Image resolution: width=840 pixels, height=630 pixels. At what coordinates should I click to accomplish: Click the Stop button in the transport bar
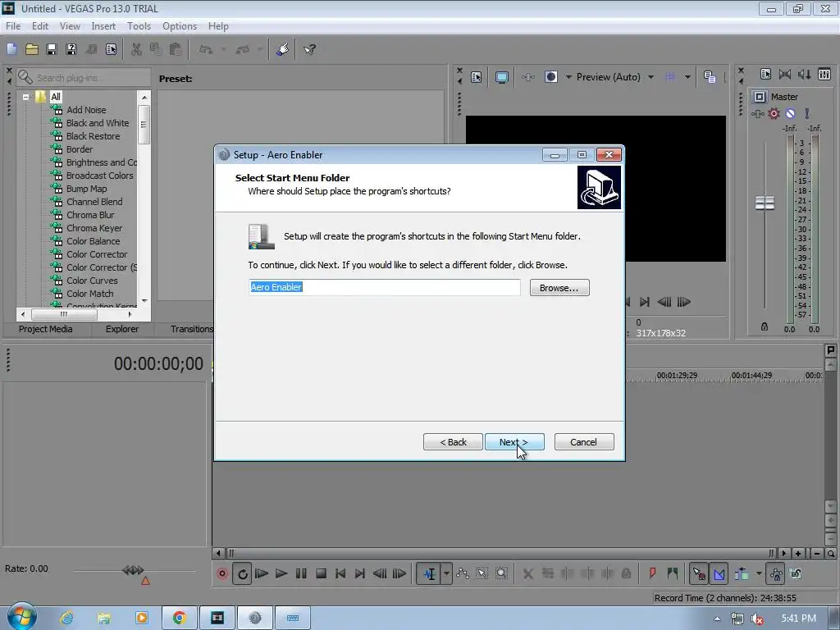[321, 573]
